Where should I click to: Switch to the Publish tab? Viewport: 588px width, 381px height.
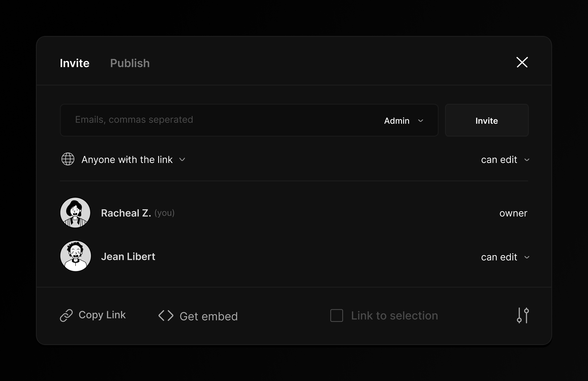click(x=130, y=63)
